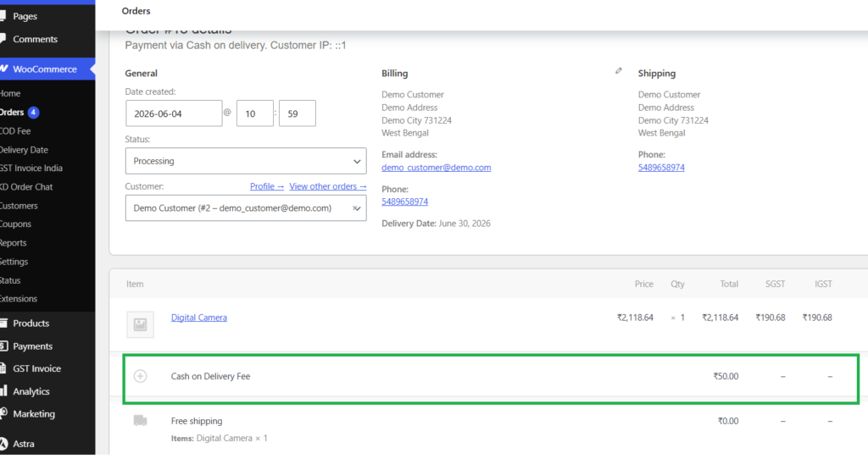Open the Pages menu in sidebar
Viewport: 868px width, 470px height.
[x=25, y=16]
